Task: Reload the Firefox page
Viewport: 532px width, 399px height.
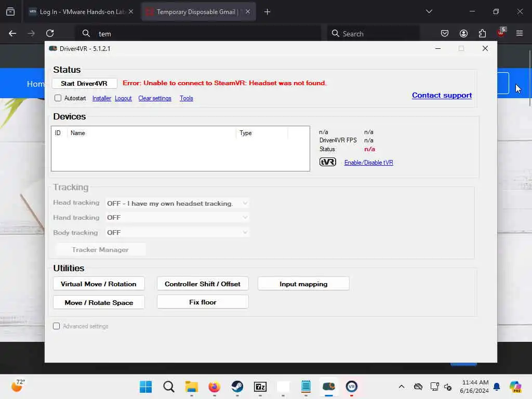Action: pyautogui.click(x=50, y=33)
